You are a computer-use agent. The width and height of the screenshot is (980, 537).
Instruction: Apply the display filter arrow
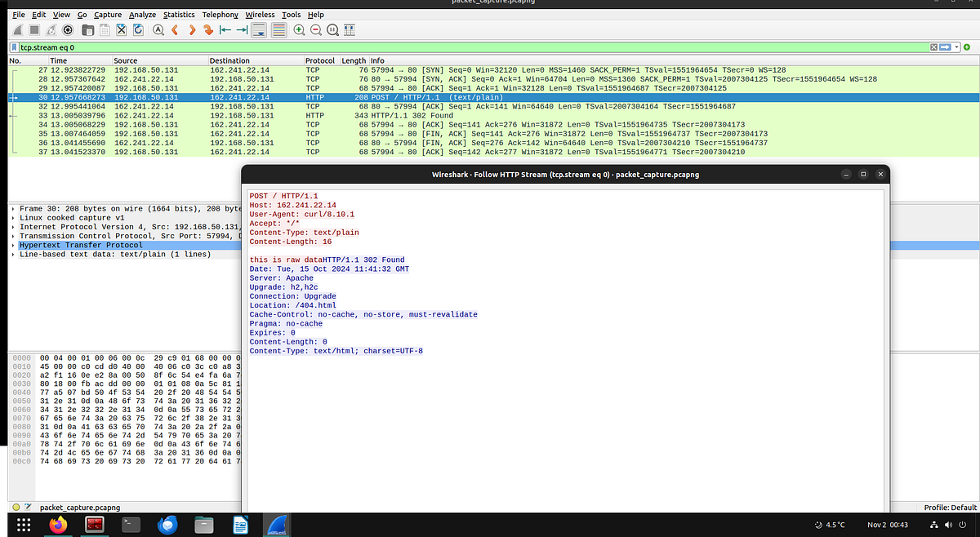[947, 48]
